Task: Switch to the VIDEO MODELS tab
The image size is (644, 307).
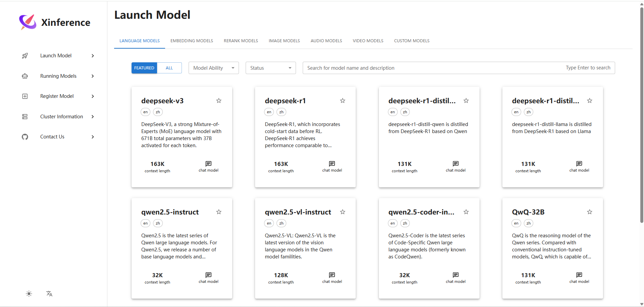Action: (368, 41)
